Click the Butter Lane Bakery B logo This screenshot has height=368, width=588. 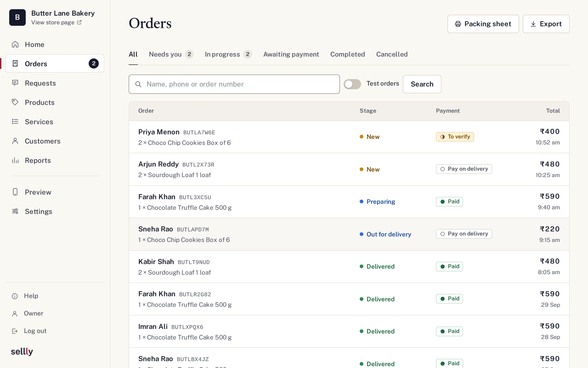17,17
